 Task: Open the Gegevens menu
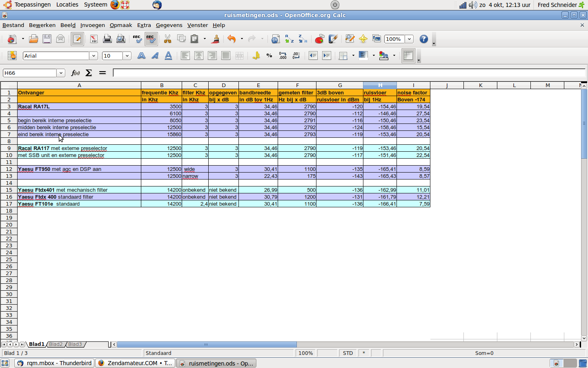coord(169,25)
